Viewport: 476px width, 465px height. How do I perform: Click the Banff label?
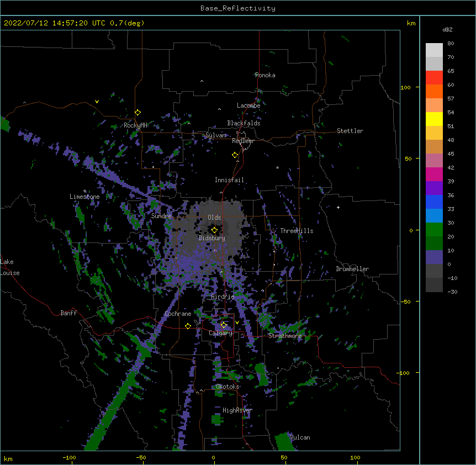(68, 313)
